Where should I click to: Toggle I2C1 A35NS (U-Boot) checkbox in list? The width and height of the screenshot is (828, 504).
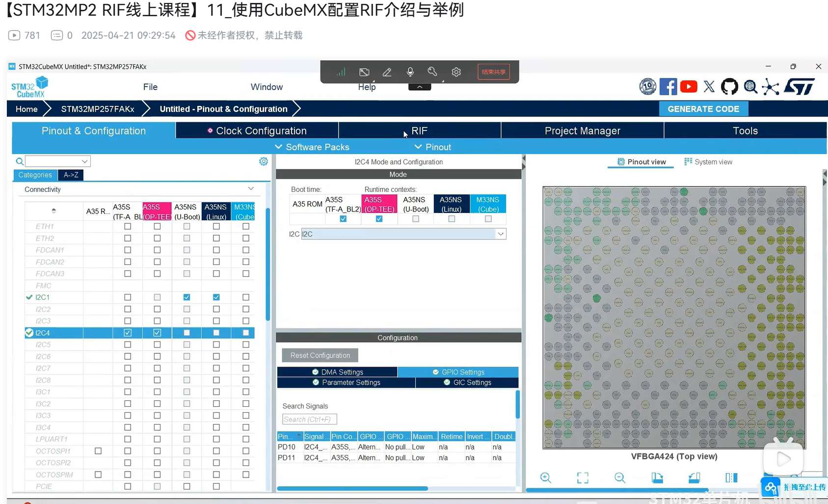[x=187, y=297]
